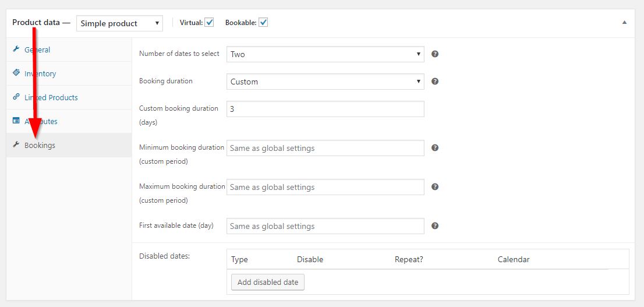Viewport: 644px width, 307px height.
Task: Click the tag icon beside Inventory
Action: pyautogui.click(x=16, y=73)
